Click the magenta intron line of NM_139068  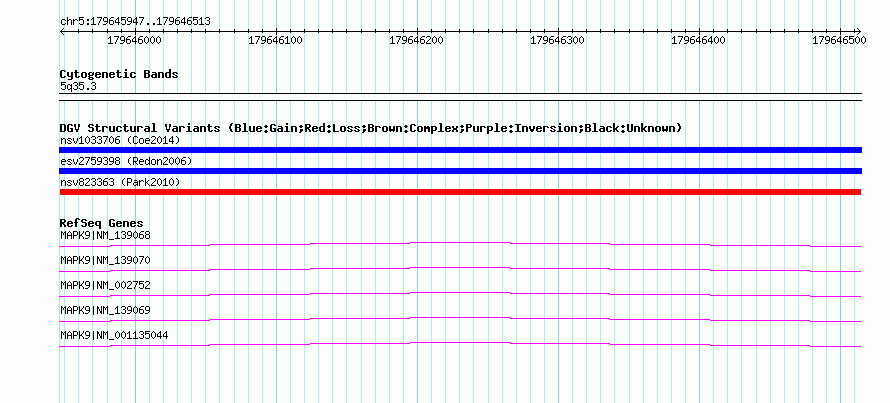(x=460, y=244)
